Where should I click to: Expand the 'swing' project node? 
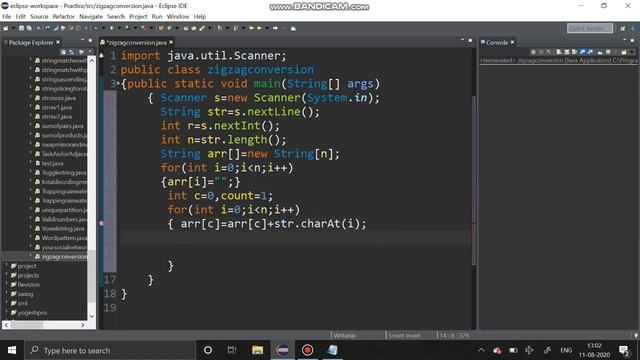coord(7,294)
